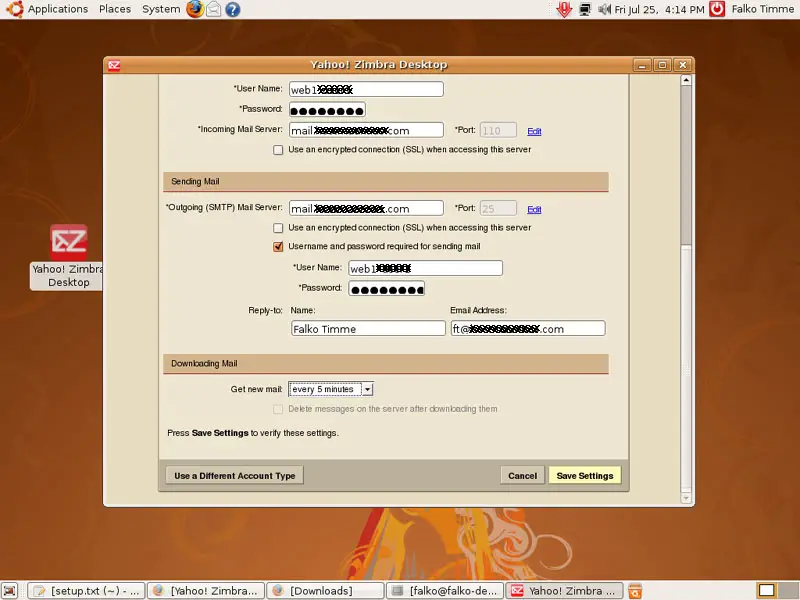
Task: Click Use a Different Account Type
Action: click(235, 476)
